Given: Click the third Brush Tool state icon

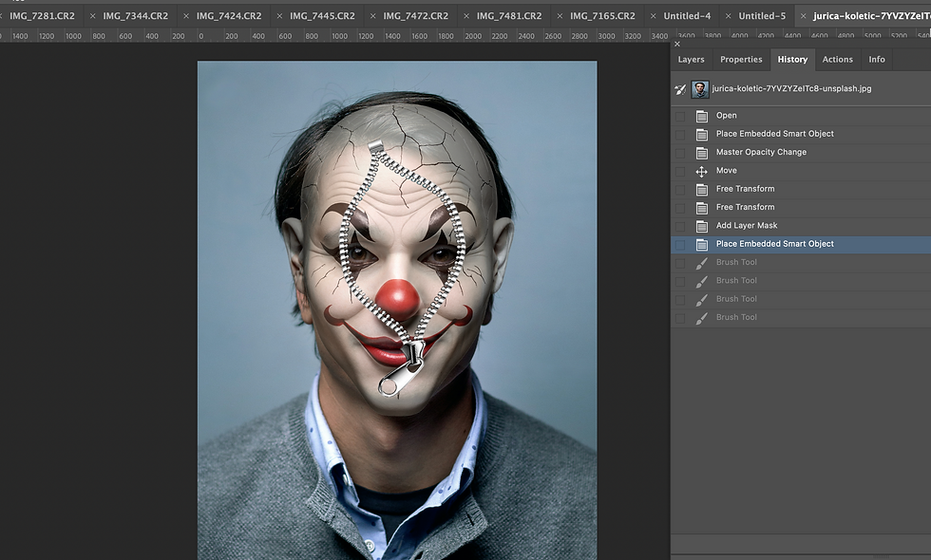Looking at the screenshot, I should click(702, 300).
